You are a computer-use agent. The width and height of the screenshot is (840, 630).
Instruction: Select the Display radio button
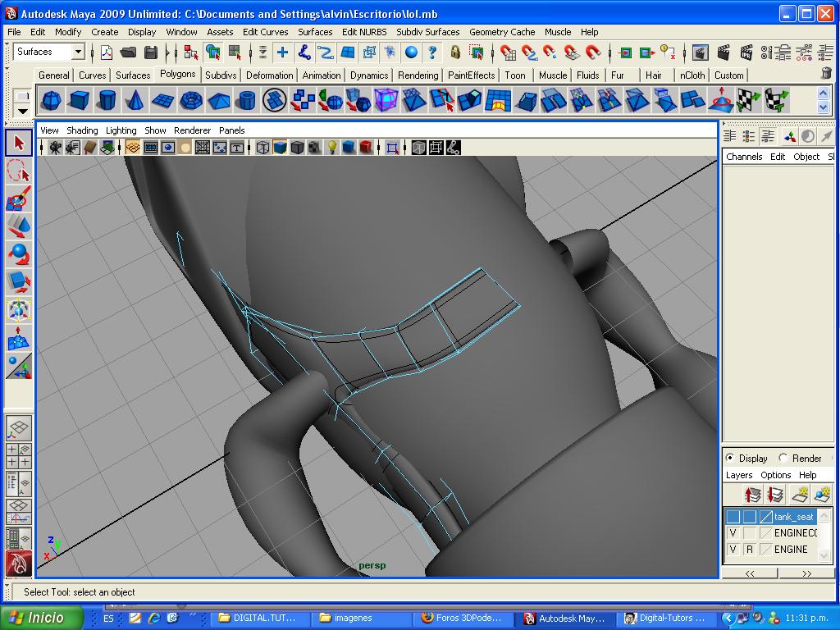click(x=729, y=458)
